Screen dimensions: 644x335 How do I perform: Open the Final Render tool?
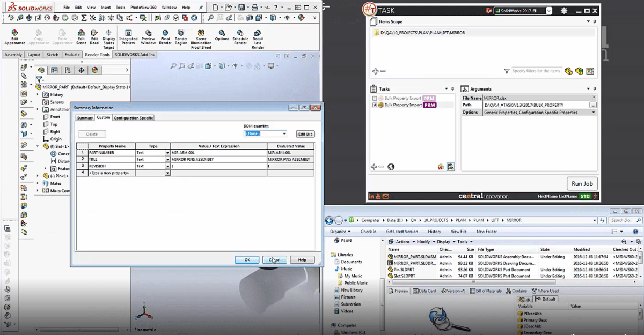(165, 33)
